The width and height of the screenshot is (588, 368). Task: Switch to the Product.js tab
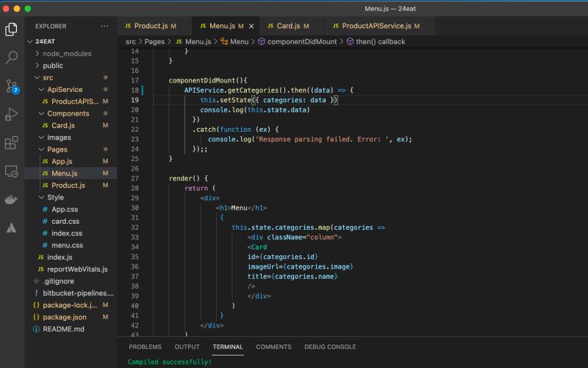(x=154, y=26)
